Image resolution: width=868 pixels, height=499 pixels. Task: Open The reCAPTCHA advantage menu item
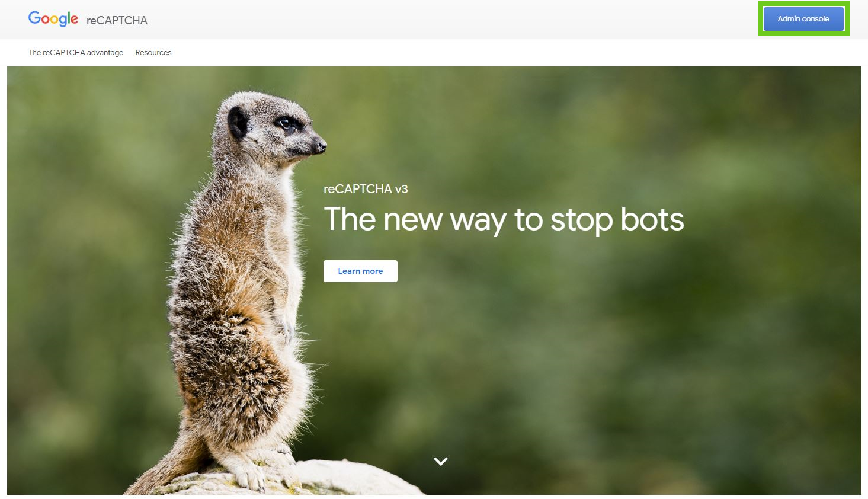click(x=76, y=52)
